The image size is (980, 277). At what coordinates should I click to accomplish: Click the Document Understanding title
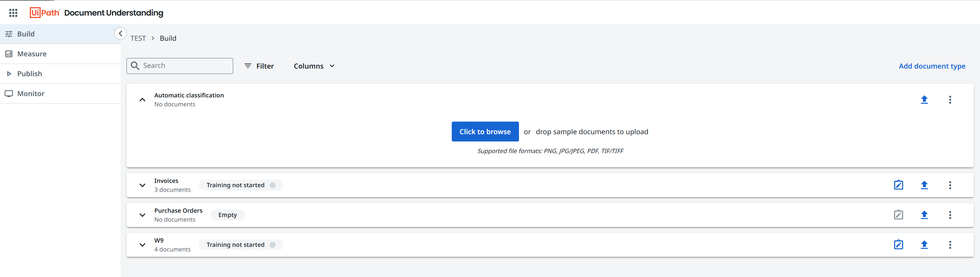pyautogui.click(x=114, y=13)
